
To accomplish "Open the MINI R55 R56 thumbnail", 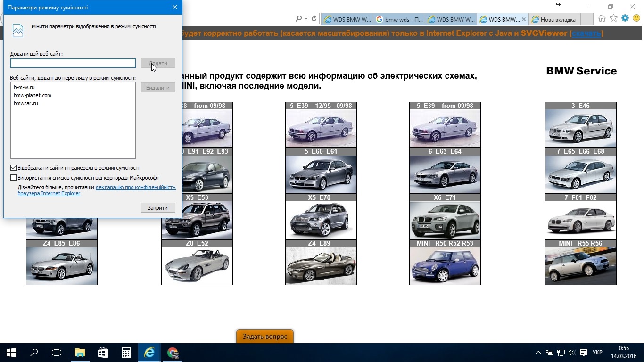I will pos(581,262).
